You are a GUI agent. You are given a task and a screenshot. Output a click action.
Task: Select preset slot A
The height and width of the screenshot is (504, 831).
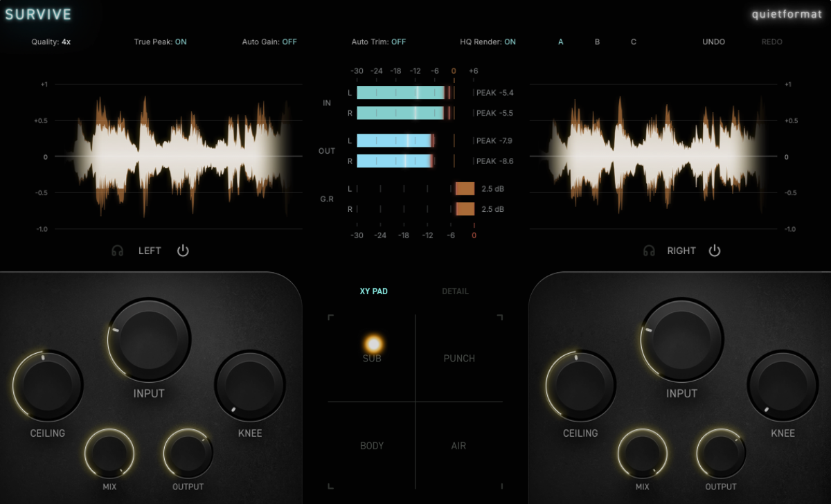561,42
